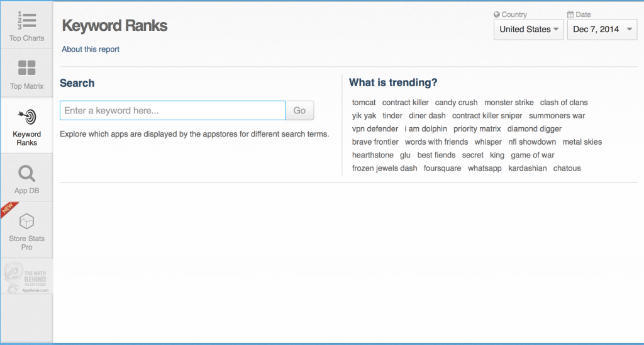Viewport: 644px width, 345px height.
Task: Select the summoners war trending term
Action: [557, 116]
